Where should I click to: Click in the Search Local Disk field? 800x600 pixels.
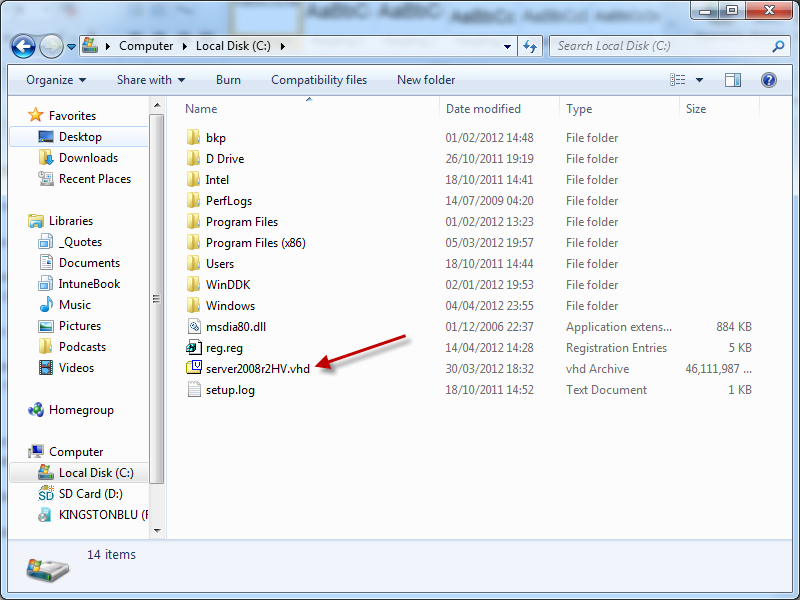click(660, 46)
